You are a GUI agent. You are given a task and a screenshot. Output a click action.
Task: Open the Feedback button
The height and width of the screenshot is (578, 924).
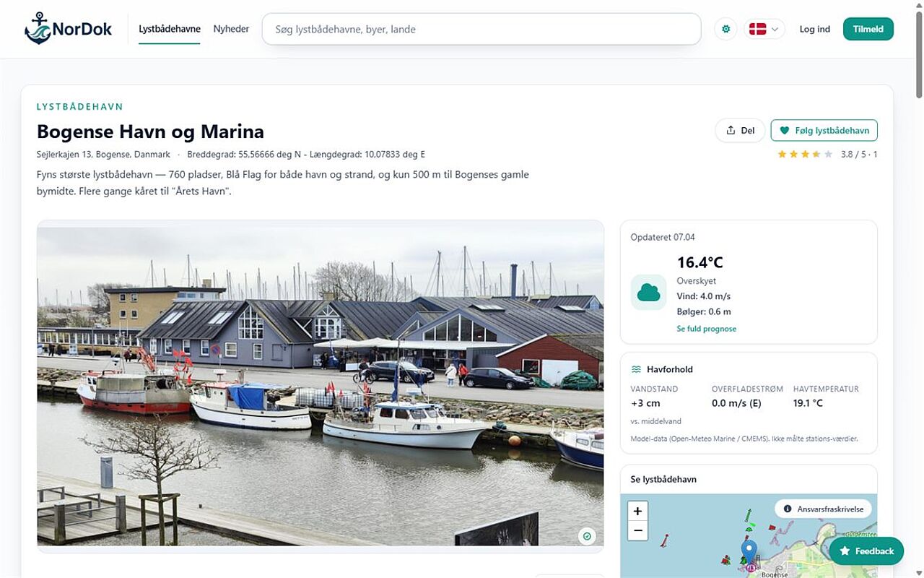coord(866,551)
